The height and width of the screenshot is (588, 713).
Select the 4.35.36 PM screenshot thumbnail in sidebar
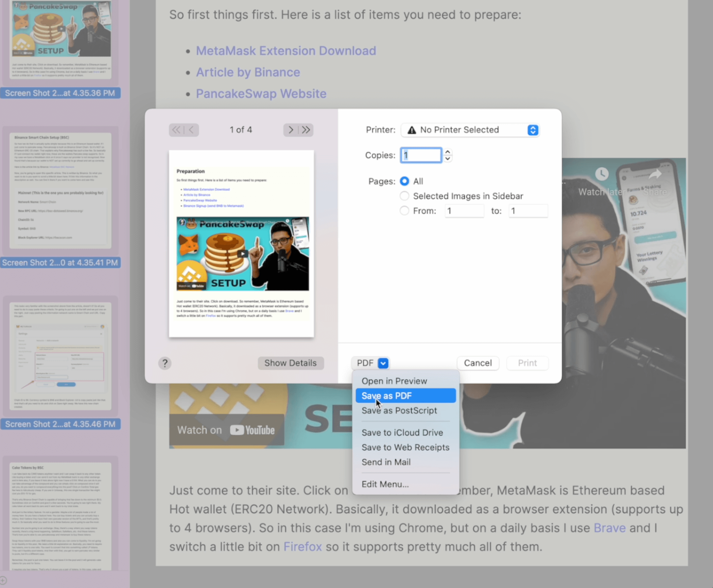[60, 40]
